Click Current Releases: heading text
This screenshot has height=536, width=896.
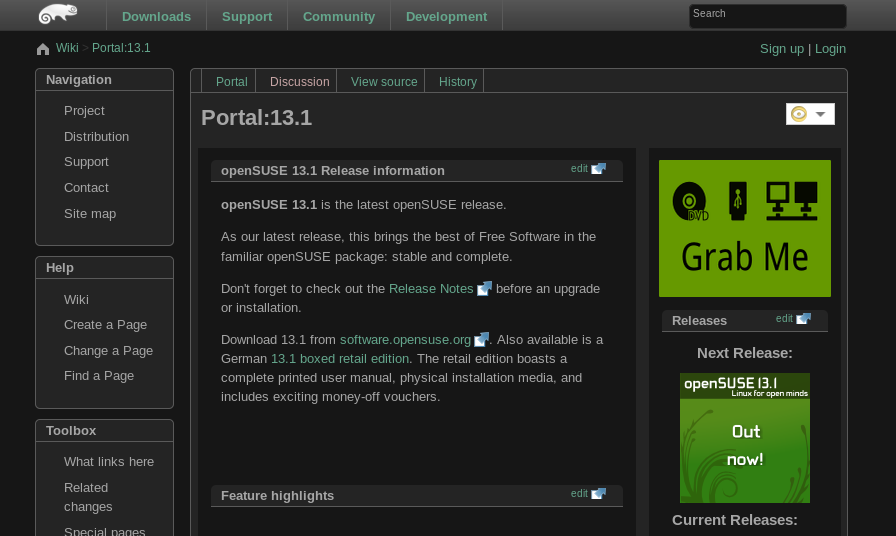(x=734, y=520)
